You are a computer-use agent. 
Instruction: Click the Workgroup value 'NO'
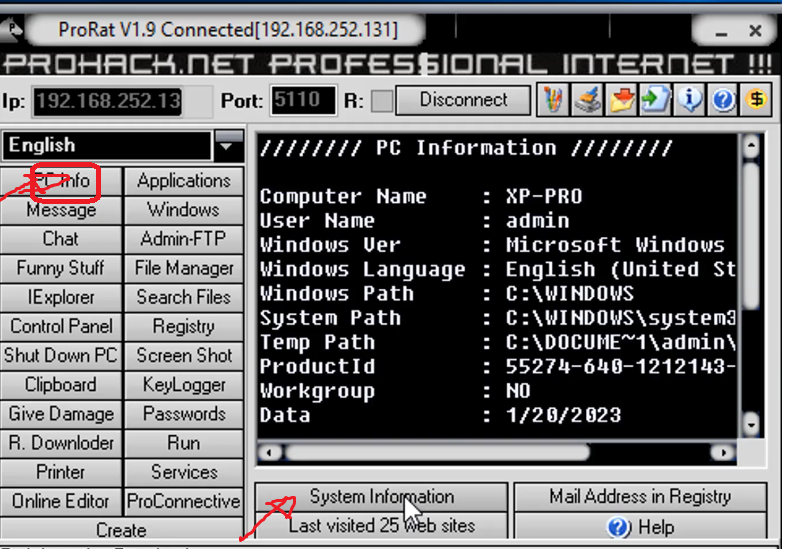click(518, 391)
